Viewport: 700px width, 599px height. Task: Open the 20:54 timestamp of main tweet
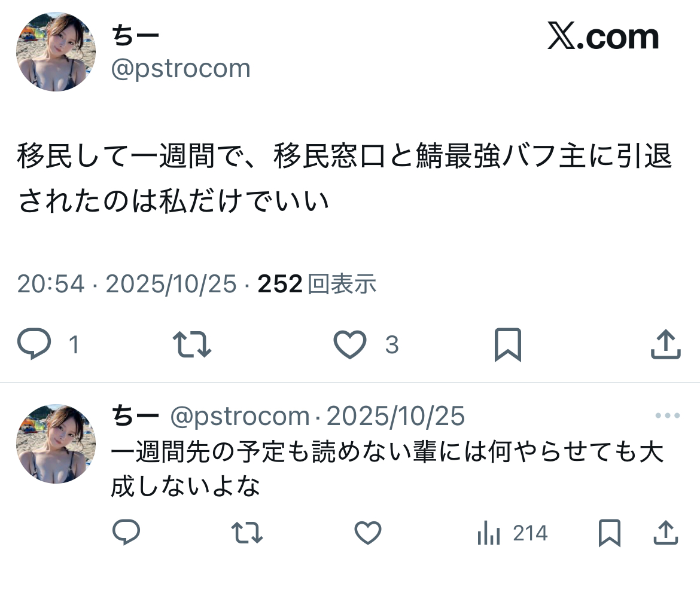(51, 284)
